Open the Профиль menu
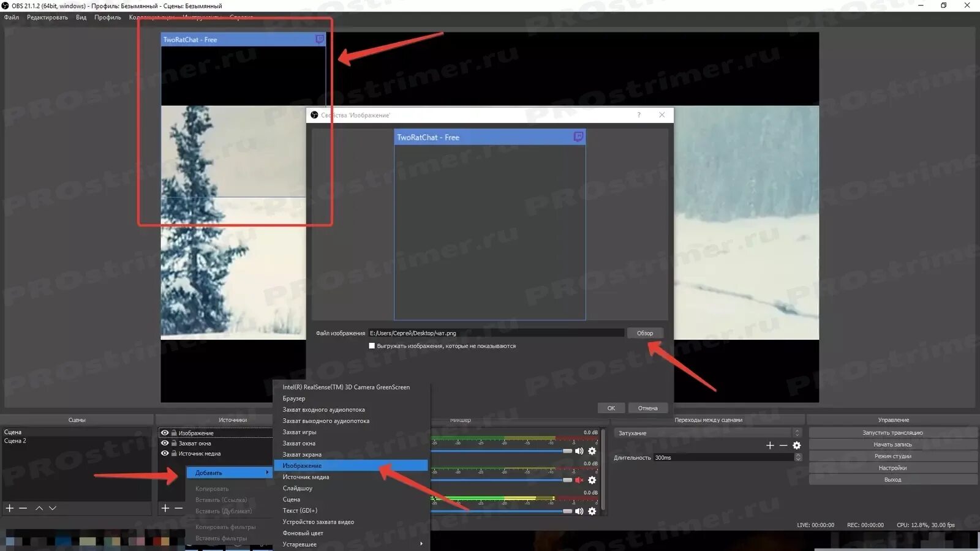The image size is (980, 551). tap(108, 17)
